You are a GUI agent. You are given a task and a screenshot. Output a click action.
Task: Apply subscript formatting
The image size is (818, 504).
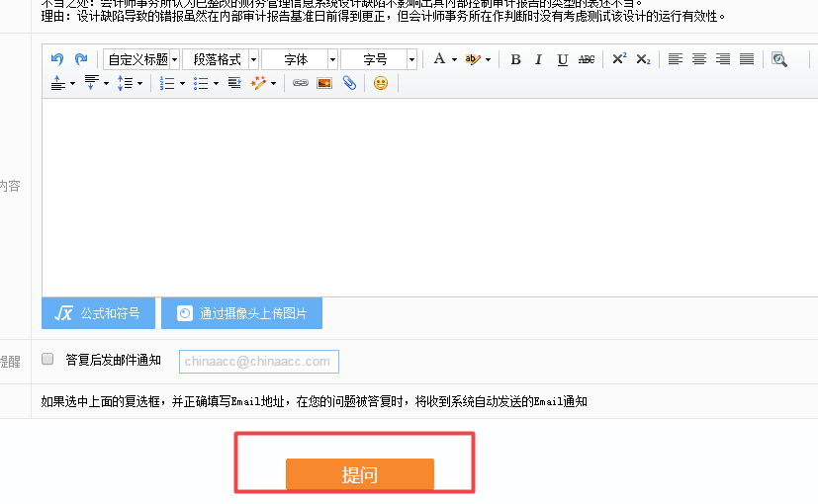643,59
